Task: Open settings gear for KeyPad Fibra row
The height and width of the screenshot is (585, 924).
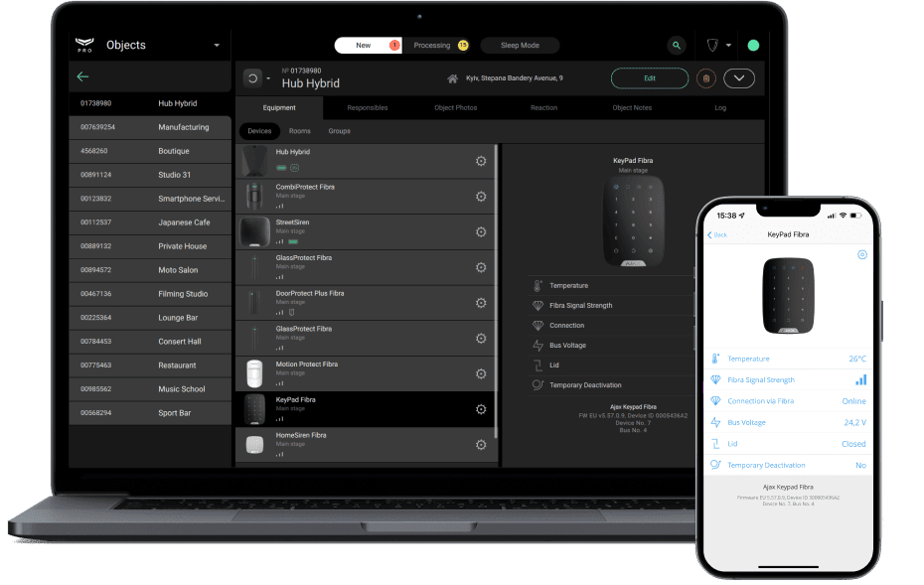Action: pos(481,409)
